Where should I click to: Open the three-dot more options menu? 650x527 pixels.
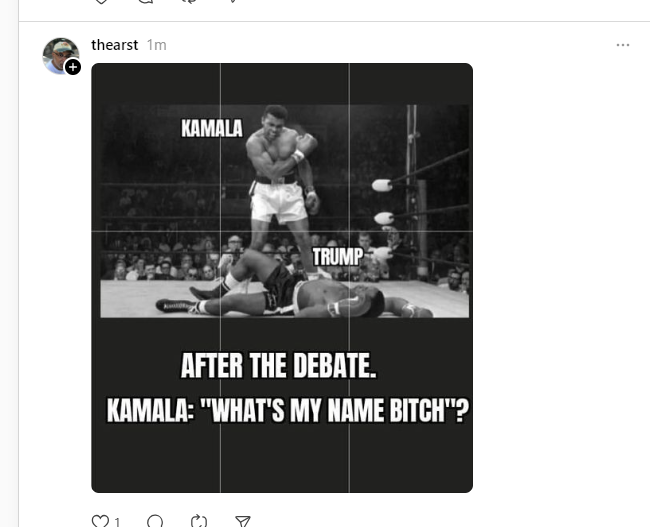[x=623, y=45]
